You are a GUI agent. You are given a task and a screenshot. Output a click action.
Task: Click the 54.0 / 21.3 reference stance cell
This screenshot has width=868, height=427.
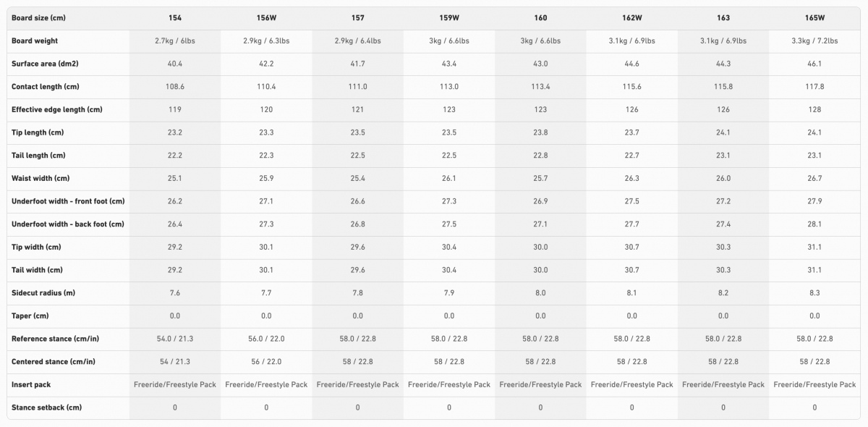pos(175,339)
